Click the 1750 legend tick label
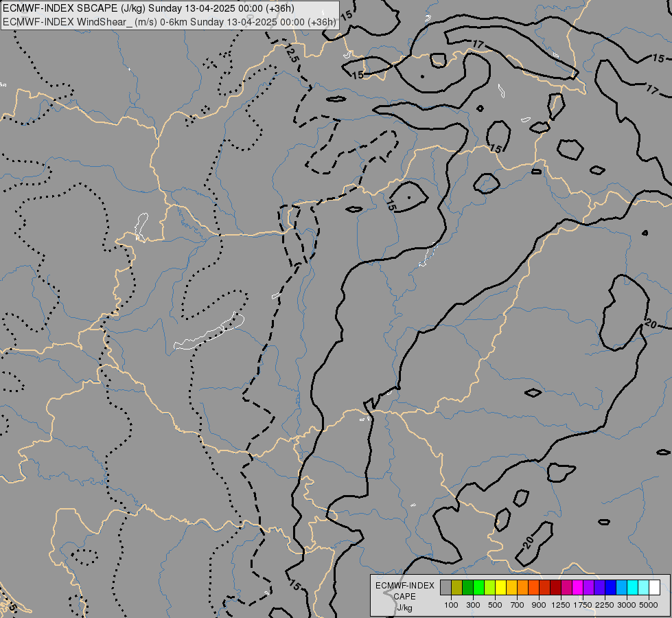This screenshot has width=672, height=618. (x=583, y=605)
